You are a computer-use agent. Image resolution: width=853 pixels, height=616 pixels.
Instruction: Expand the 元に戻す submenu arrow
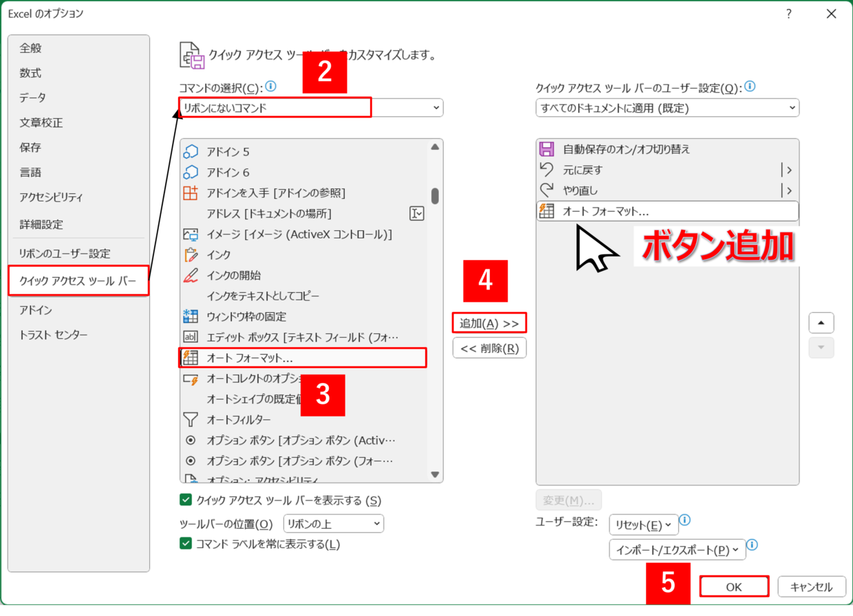pos(788,170)
